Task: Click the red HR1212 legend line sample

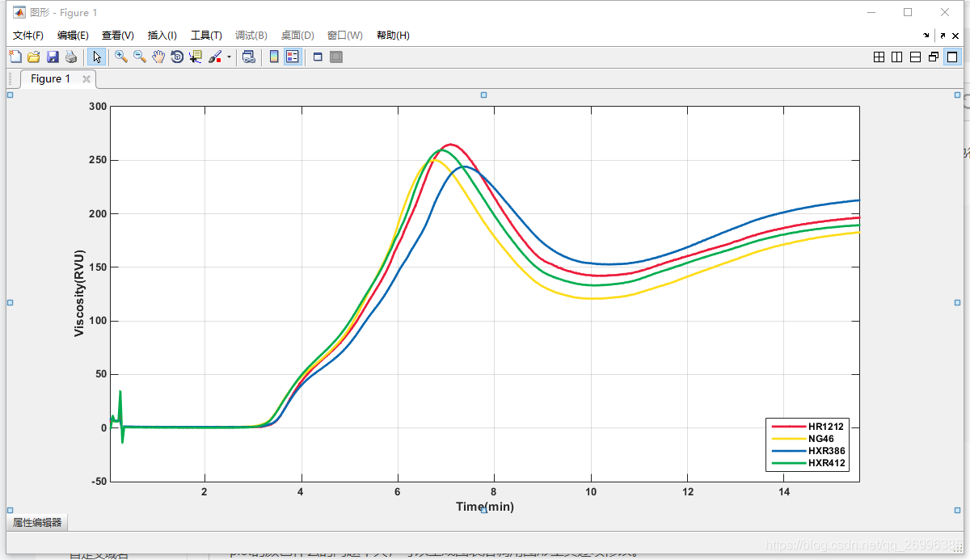Action: [788, 426]
